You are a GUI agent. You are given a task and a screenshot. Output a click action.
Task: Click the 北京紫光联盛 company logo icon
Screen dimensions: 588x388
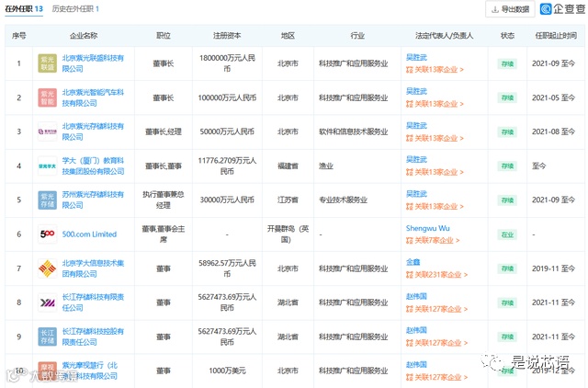tap(47, 63)
